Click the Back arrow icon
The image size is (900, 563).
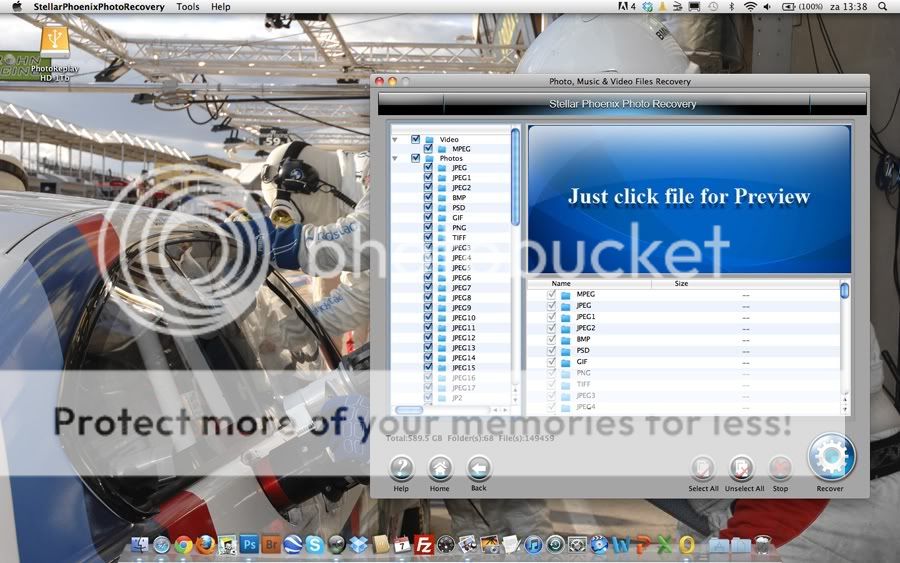pos(479,468)
